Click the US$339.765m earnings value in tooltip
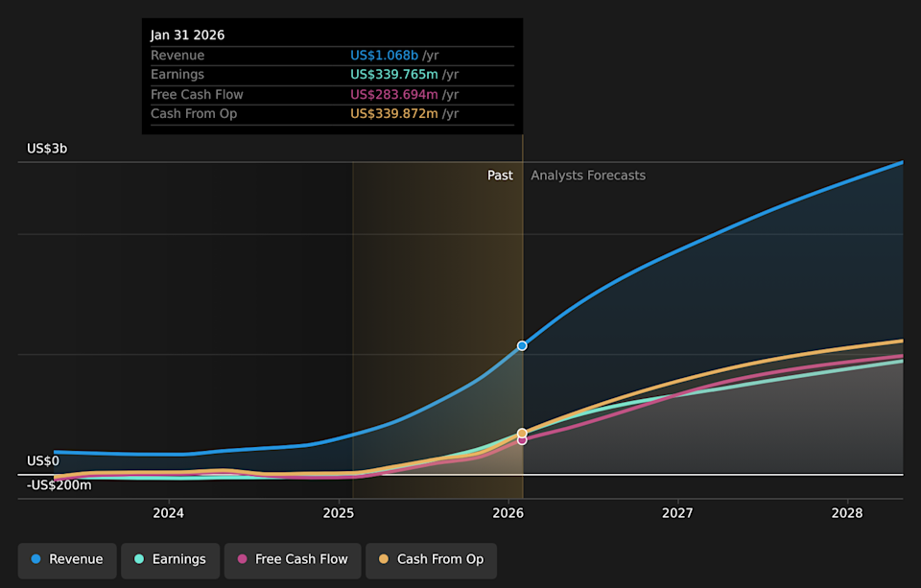The width and height of the screenshot is (921, 588). coord(393,75)
